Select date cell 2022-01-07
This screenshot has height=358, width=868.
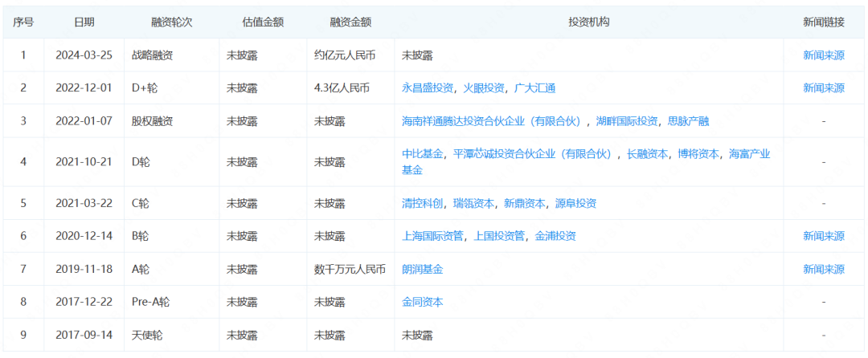(x=84, y=121)
